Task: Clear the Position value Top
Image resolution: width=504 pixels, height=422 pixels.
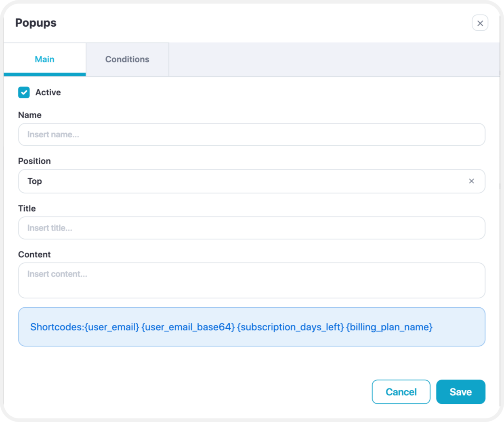Action: [471, 181]
